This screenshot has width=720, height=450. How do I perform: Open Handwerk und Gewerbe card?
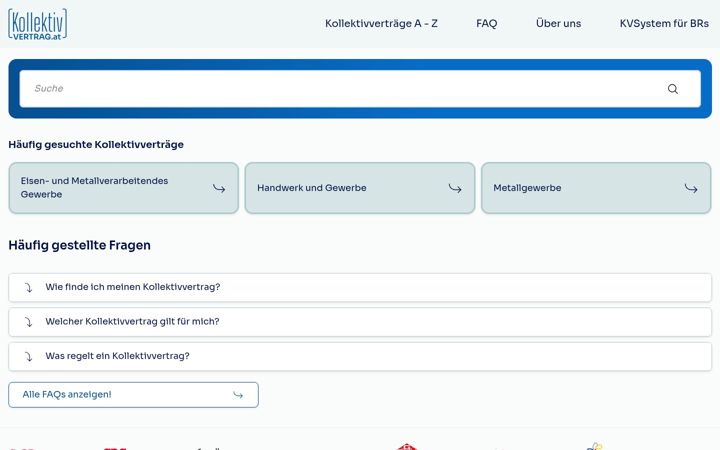tap(360, 188)
